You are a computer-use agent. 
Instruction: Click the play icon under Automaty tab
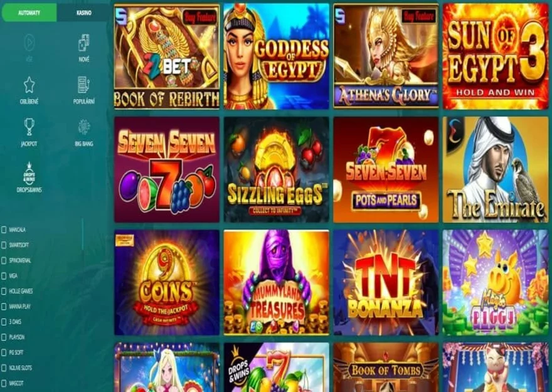click(x=29, y=43)
